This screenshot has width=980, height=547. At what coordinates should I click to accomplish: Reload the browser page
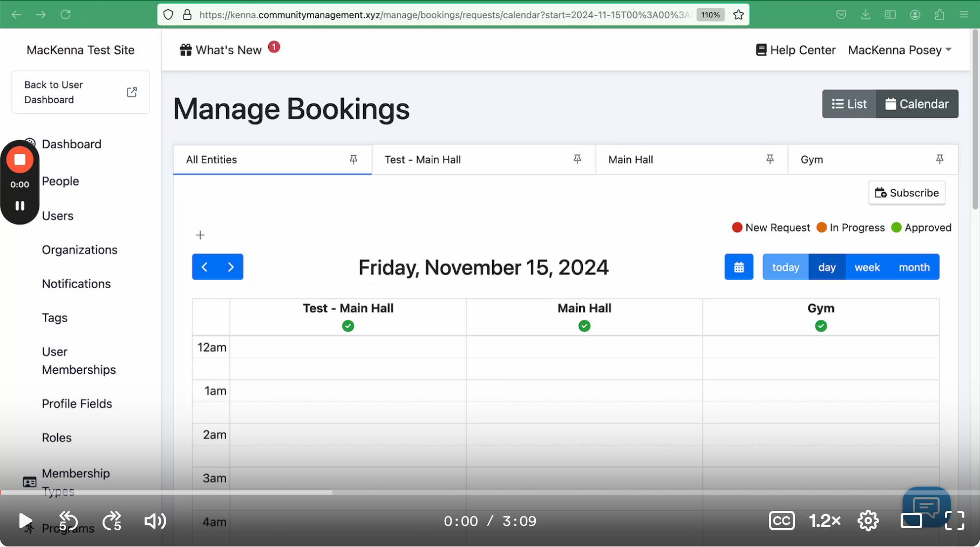point(65,15)
